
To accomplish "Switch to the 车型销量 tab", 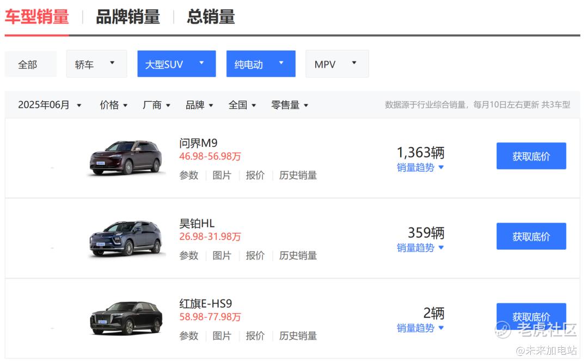I will click(37, 17).
